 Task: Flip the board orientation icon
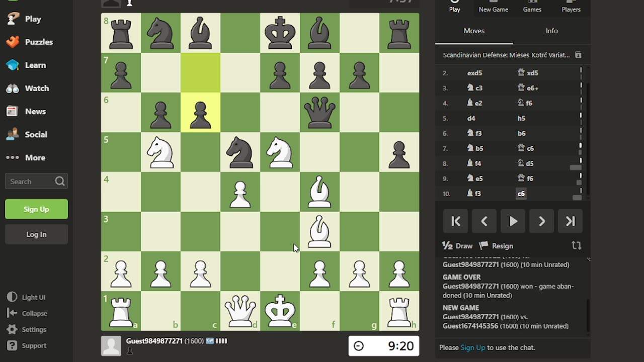(577, 246)
